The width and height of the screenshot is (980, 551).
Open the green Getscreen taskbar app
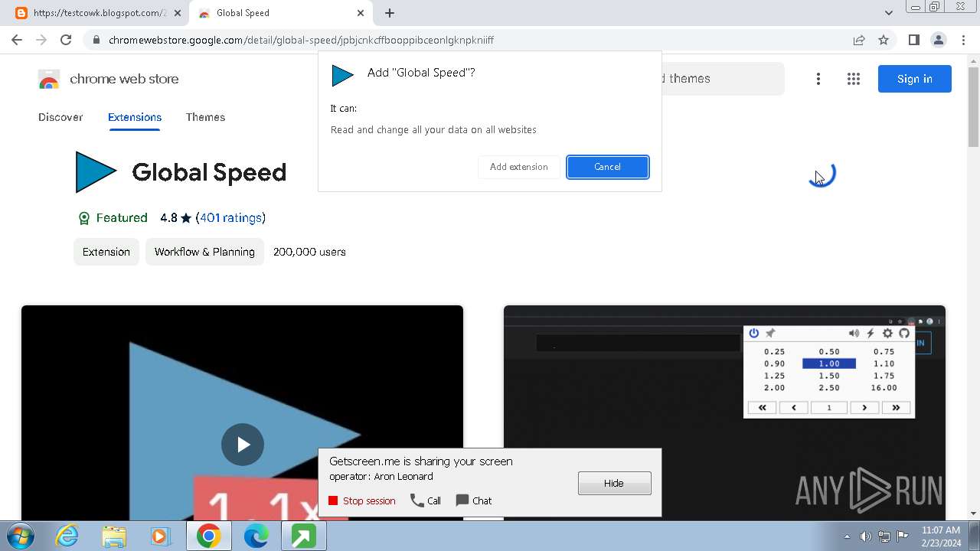(303, 536)
